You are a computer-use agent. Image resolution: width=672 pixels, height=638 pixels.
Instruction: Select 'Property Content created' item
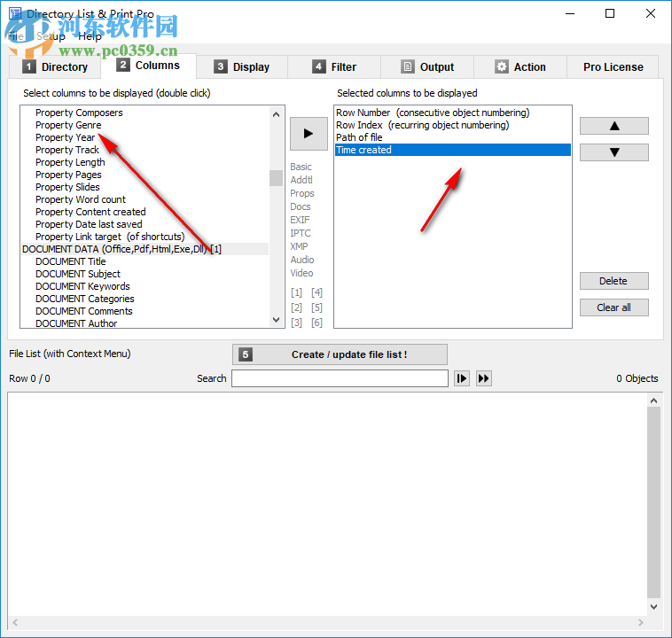[90, 212]
